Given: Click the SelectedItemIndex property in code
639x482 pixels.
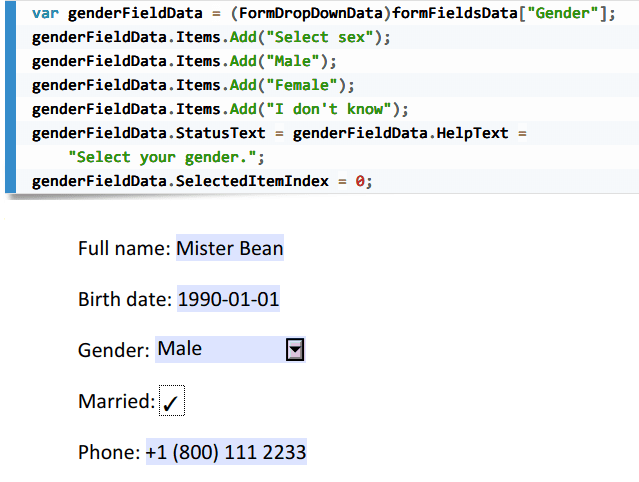Looking at the screenshot, I should point(252,181).
